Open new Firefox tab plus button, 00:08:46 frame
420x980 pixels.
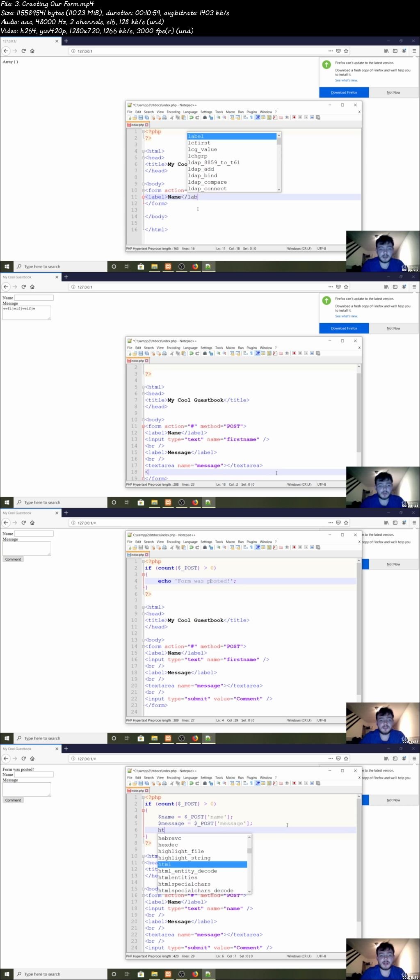tap(66, 748)
